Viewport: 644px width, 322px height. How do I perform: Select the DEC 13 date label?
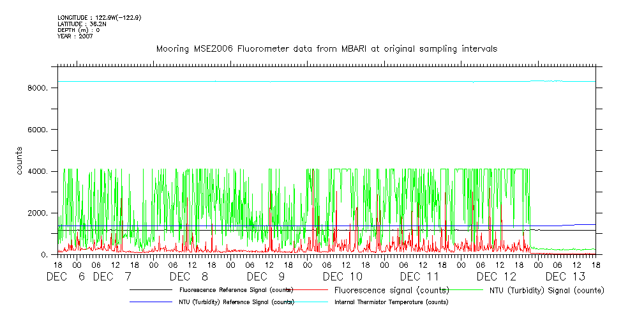pos(565,277)
